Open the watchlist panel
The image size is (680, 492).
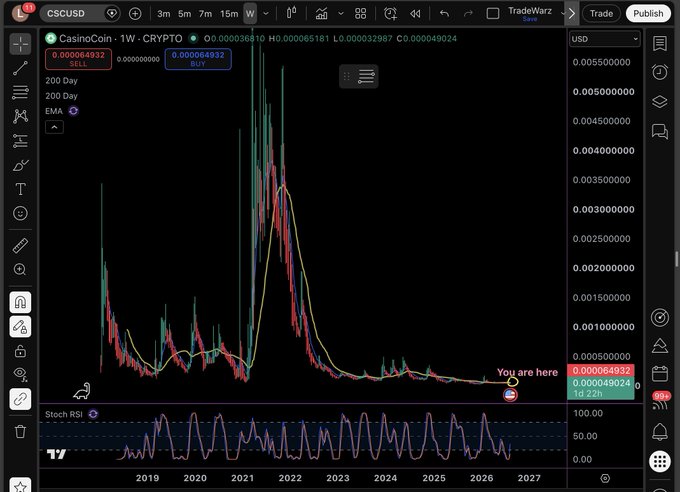coord(660,43)
